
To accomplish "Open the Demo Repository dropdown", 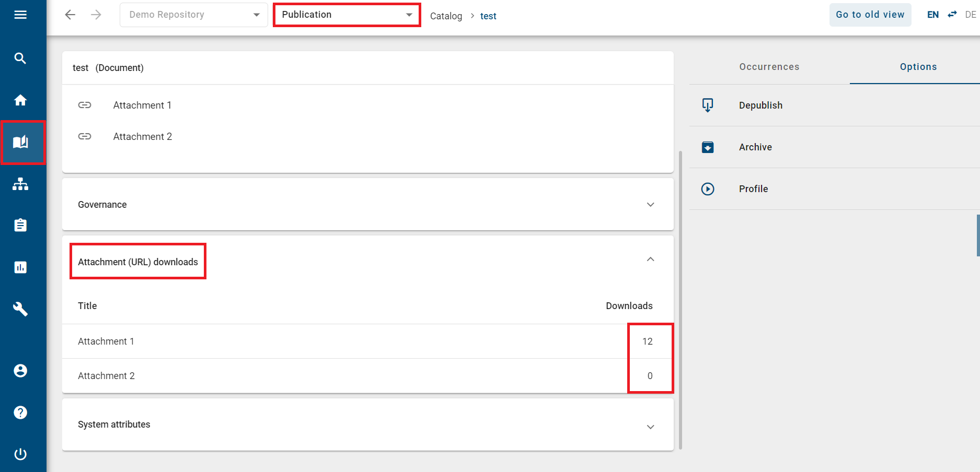I will click(193, 15).
